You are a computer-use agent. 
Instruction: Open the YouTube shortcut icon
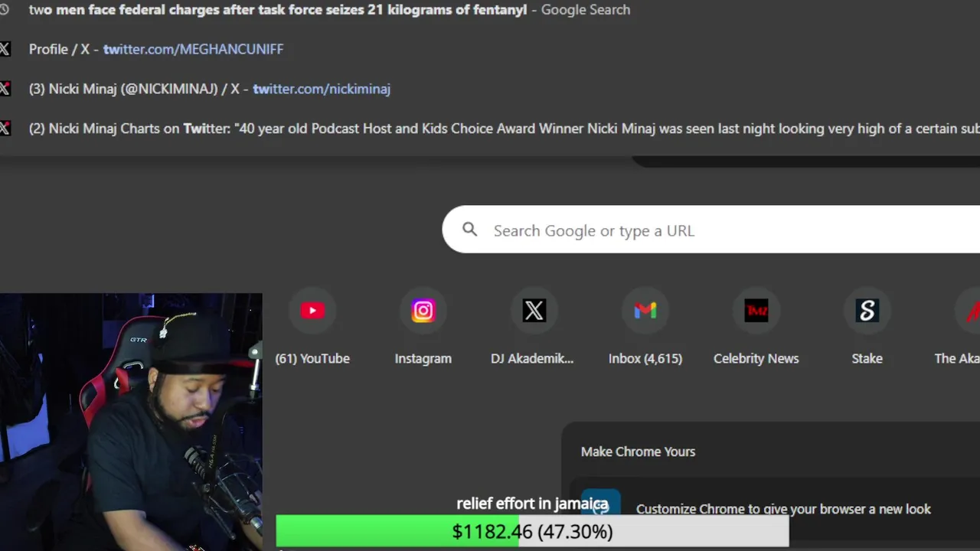pyautogui.click(x=312, y=311)
